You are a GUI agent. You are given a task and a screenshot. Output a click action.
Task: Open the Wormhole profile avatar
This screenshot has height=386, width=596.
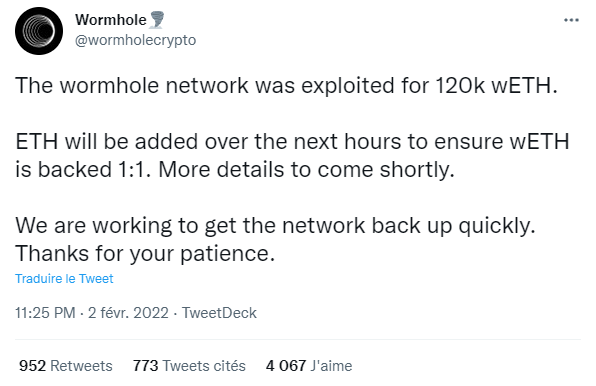(39, 31)
